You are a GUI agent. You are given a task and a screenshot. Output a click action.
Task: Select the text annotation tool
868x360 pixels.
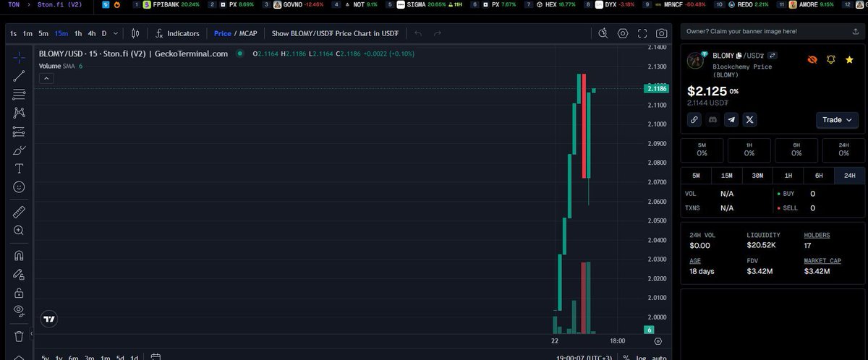19,168
